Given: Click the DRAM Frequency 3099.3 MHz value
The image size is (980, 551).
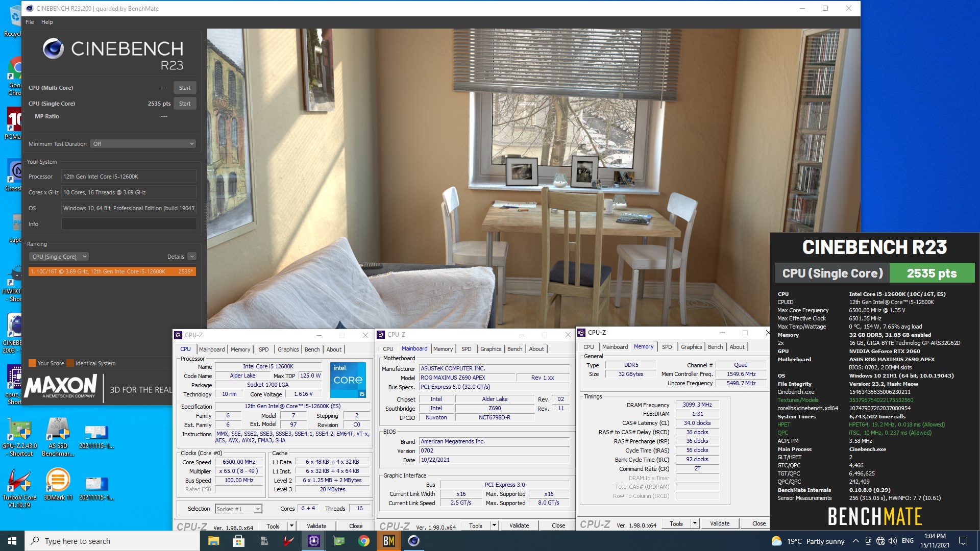Looking at the screenshot, I should coord(697,405).
